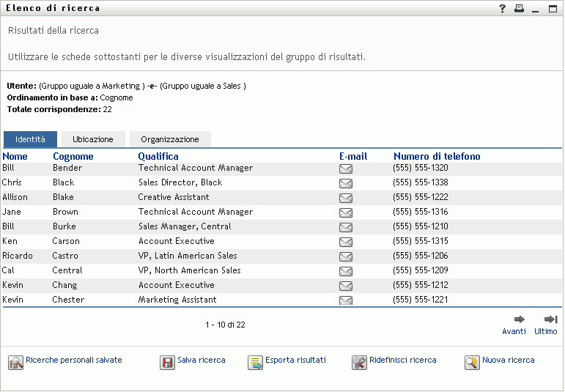565x392 pixels.
Task: Click Numero di telefono column header
Action: click(437, 157)
